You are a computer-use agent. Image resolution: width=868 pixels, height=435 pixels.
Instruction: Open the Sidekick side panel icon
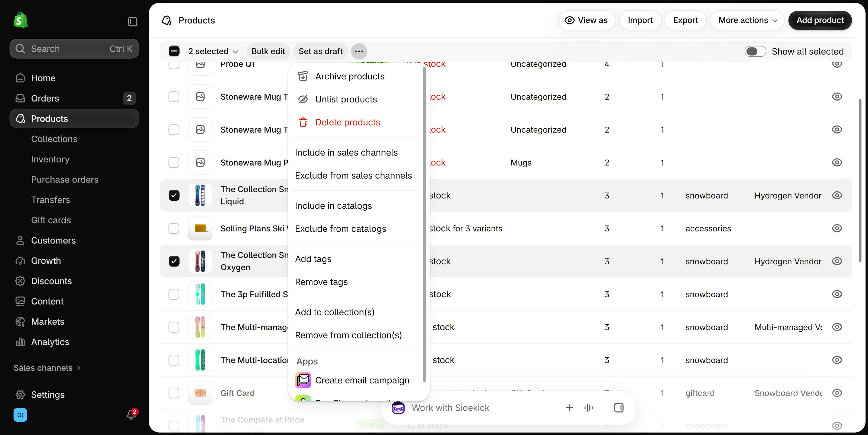click(619, 408)
